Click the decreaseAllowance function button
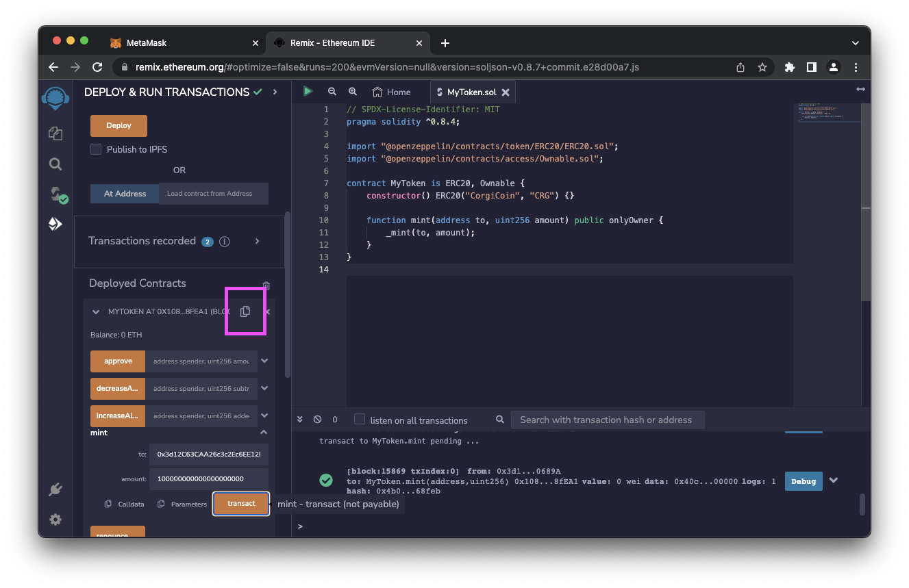This screenshot has height=588, width=909. tap(118, 389)
